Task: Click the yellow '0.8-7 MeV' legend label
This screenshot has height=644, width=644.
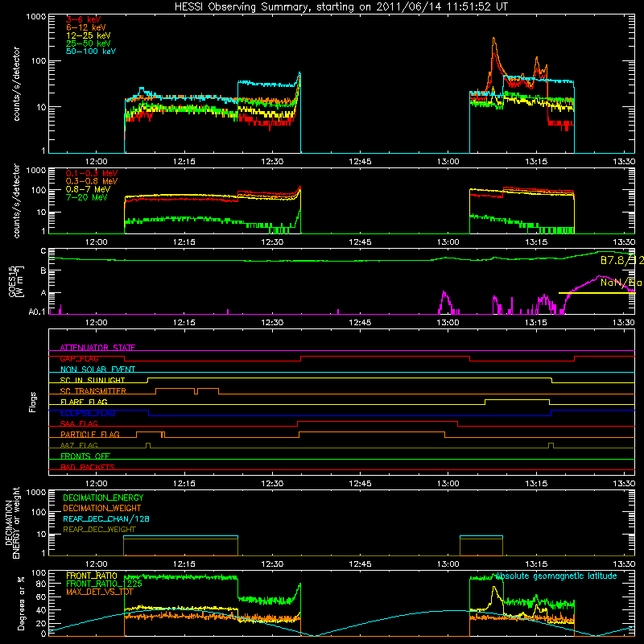Action: coord(88,189)
